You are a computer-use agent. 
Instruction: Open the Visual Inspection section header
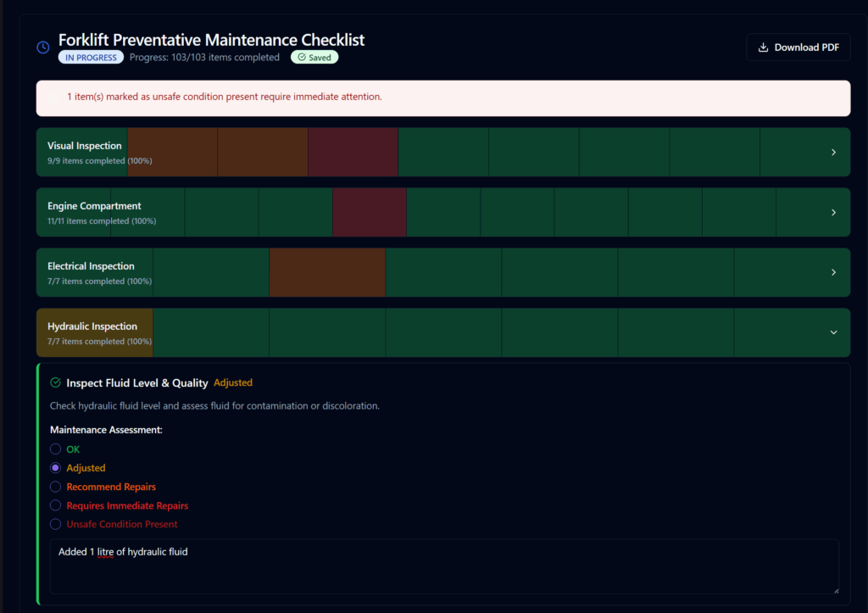point(85,147)
